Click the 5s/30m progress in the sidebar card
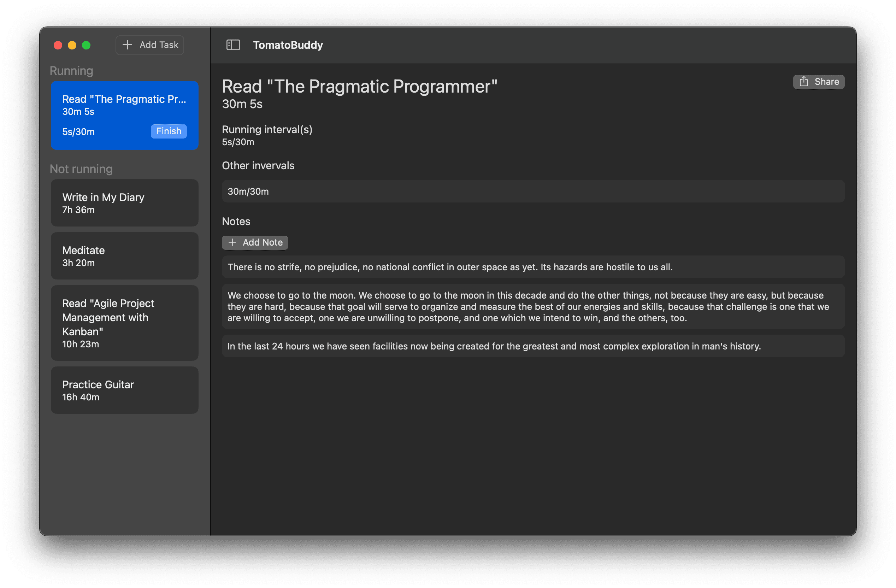Viewport: 896px width, 588px height. (x=78, y=132)
